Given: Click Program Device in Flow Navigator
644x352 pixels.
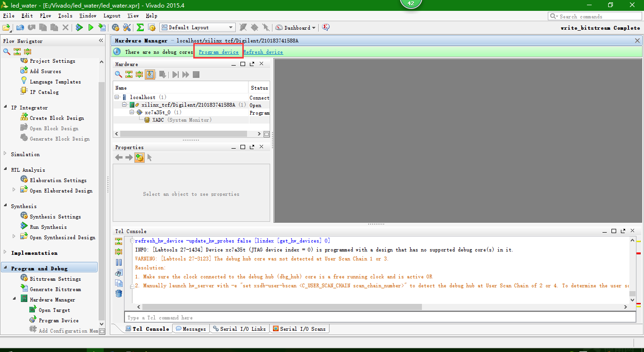Looking at the screenshot, I should click(58, 320).
